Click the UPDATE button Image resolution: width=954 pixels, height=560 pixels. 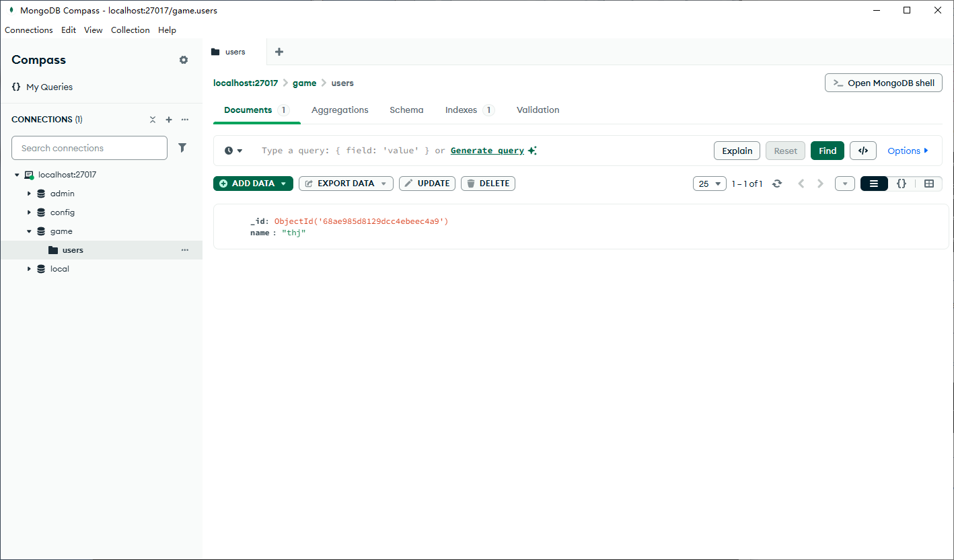[x=427, y=184]
